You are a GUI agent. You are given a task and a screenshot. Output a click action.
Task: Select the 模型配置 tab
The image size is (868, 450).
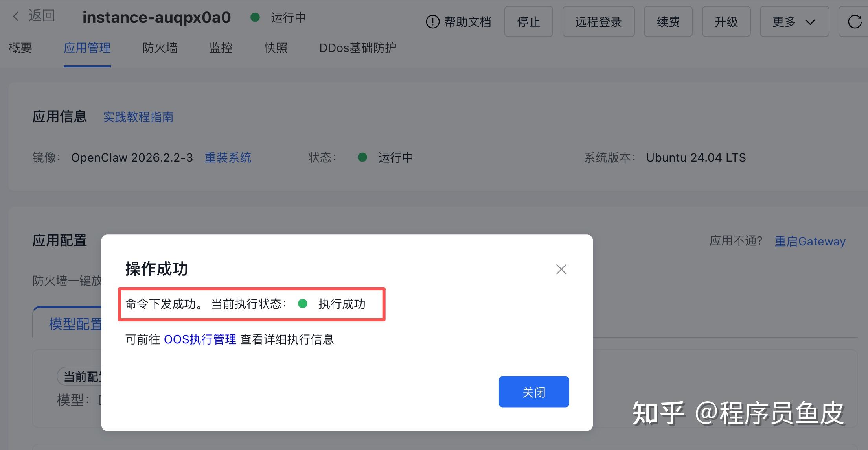(75, 324)
